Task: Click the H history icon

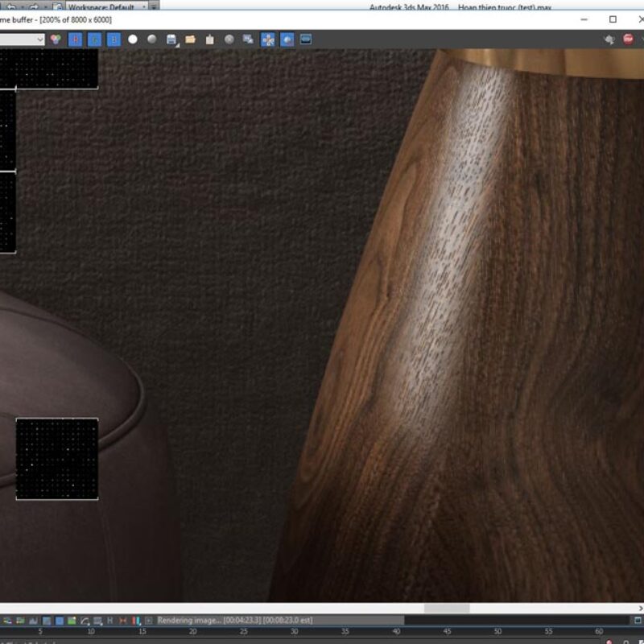Action: click(x=109, y=621)
